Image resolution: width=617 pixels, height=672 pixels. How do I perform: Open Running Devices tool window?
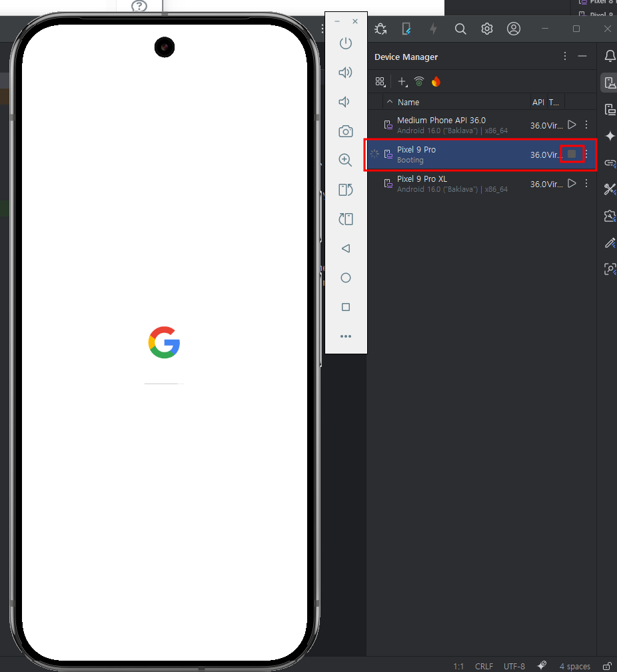coord(610,109)
